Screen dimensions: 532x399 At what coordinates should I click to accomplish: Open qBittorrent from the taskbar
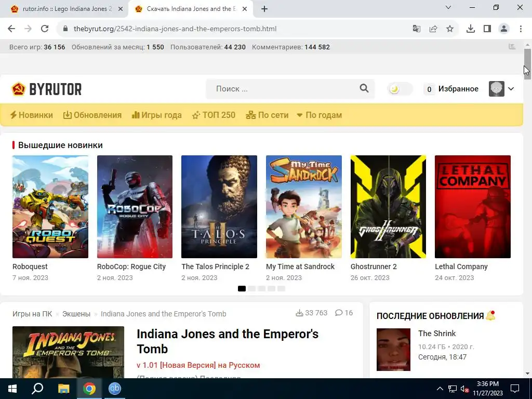pyautogui.click(x=115, y=389)
